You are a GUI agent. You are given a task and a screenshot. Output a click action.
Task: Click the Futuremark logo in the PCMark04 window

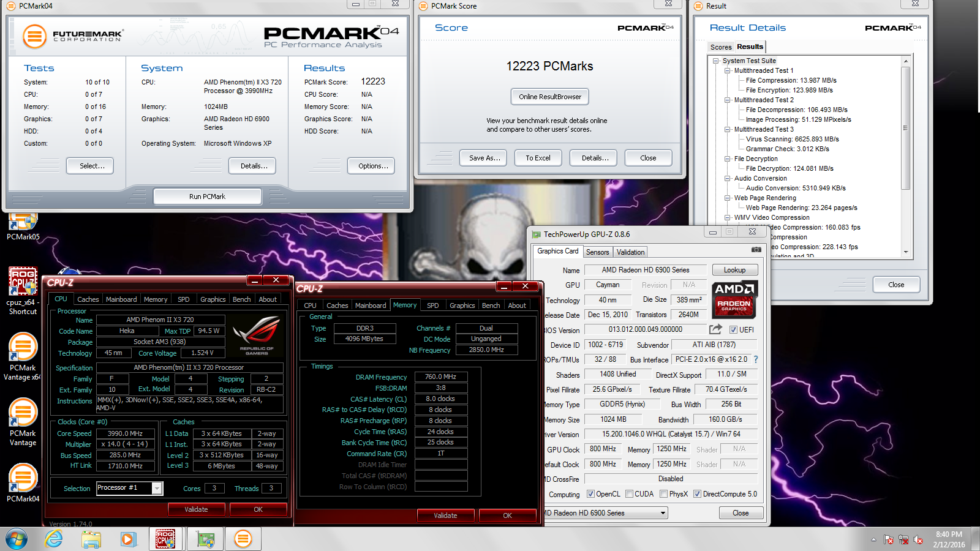pyautogui.click(x=73, y=37)
